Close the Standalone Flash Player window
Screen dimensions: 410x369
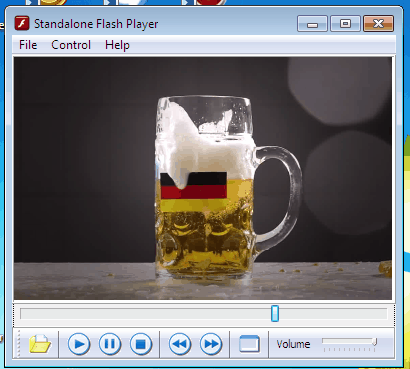(378, 24)
